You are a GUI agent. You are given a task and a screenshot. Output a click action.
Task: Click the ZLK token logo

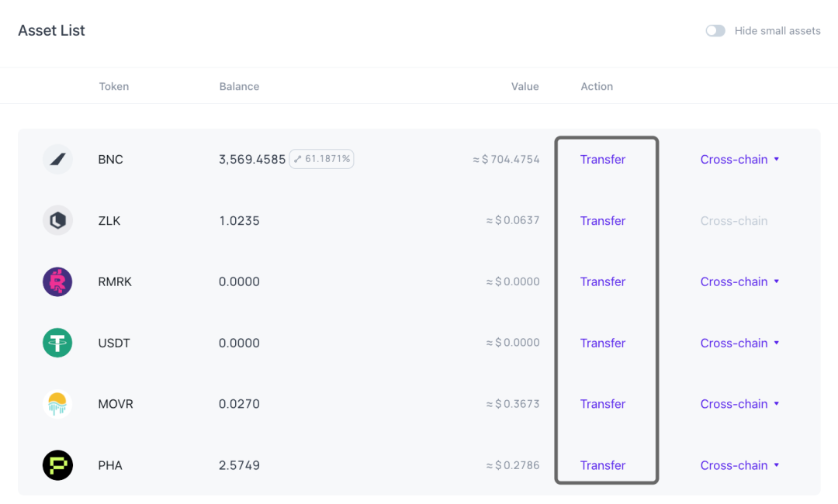[x=57, y=220]
